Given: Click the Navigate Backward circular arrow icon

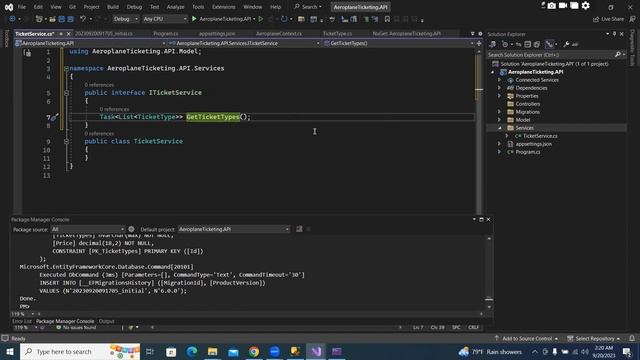Looking at the screenshot, I should [13, 19].
